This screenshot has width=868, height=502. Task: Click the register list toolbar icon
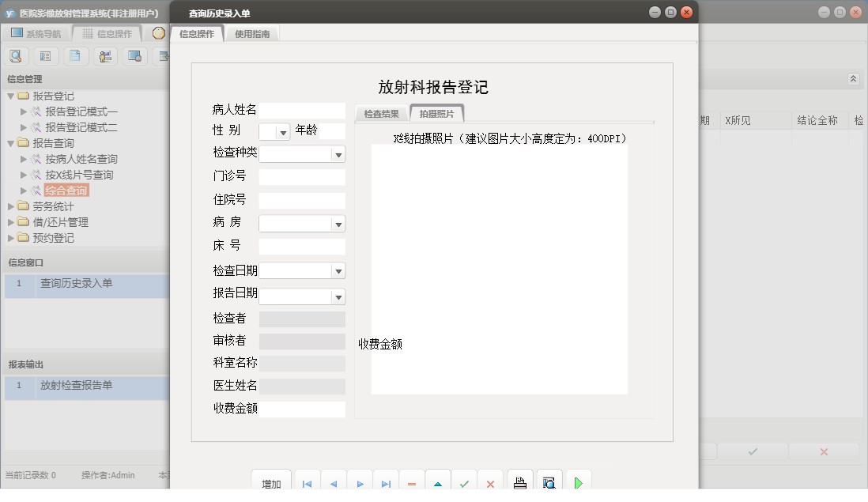pos(44,56)
